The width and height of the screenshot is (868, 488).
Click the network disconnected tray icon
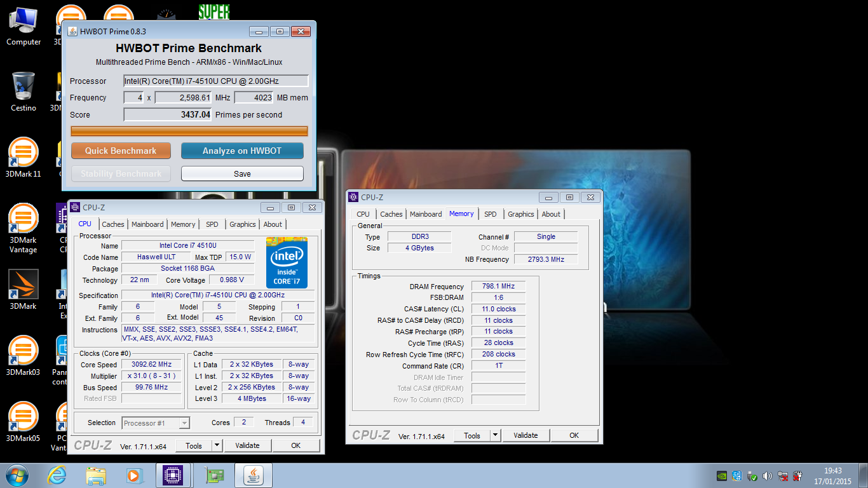[783, 475]
